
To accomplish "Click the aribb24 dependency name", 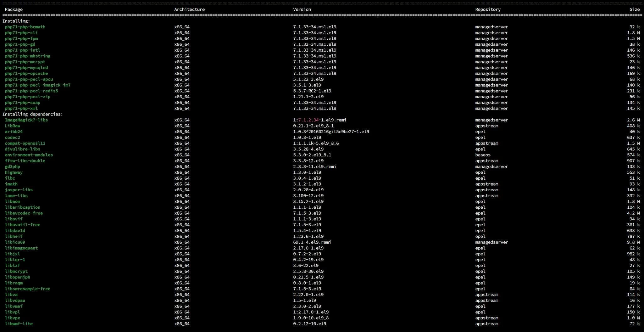I will point(14,132).
